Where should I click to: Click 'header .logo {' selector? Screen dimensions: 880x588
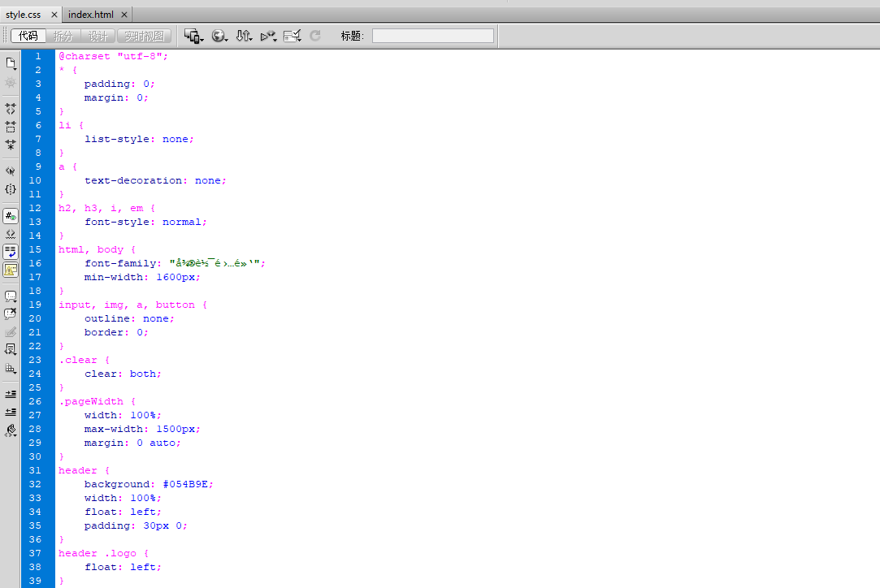104,553
